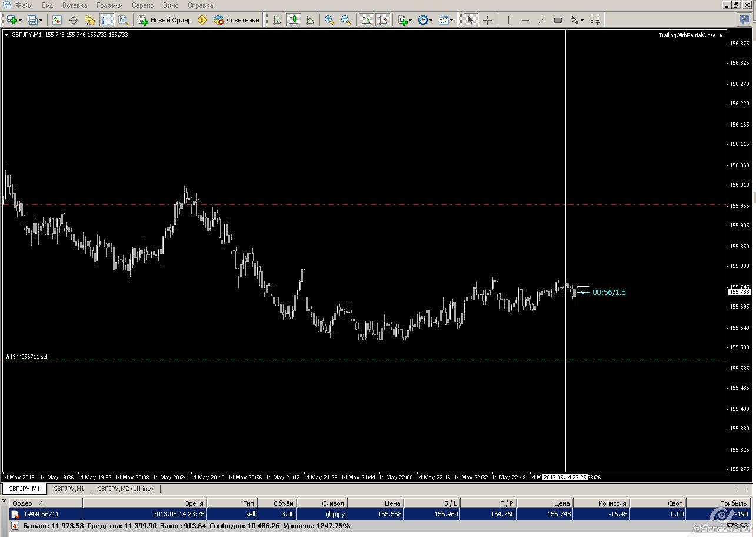Screen dimensions: 756x537
Task: Click the T/P value 154.760
Action: [x=502, y=514]
